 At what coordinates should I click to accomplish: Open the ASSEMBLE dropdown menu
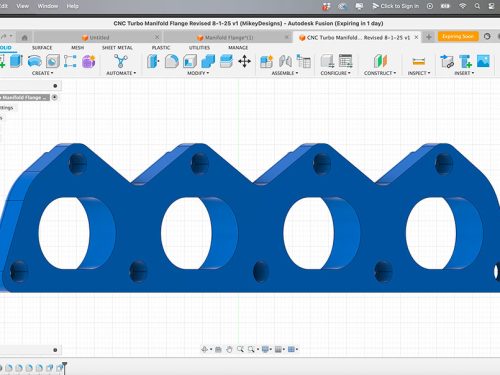[x=285, y=73]
